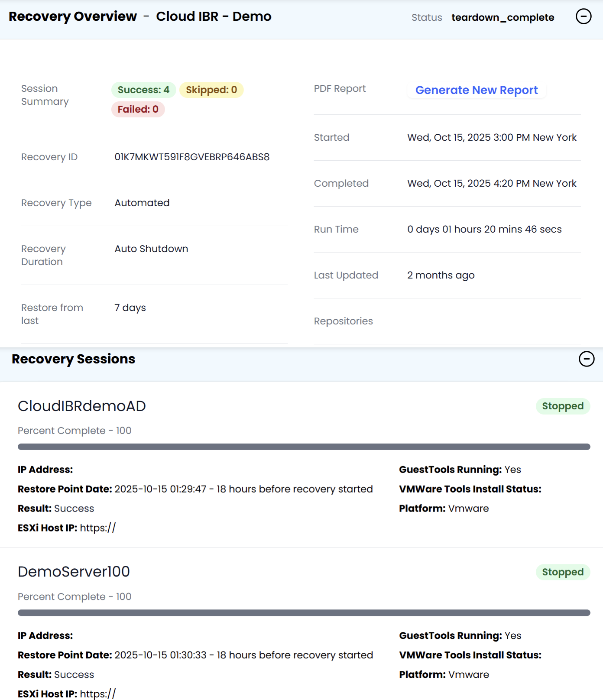Open ESXi Host IP link for CloudIBRdemoAD
Image resolution: width=603 pixels, height=700 pixels.
98,528
